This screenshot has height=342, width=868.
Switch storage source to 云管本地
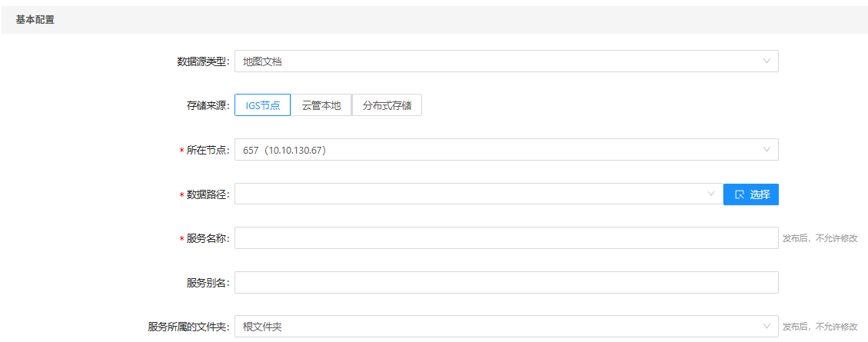click(321, 105)
